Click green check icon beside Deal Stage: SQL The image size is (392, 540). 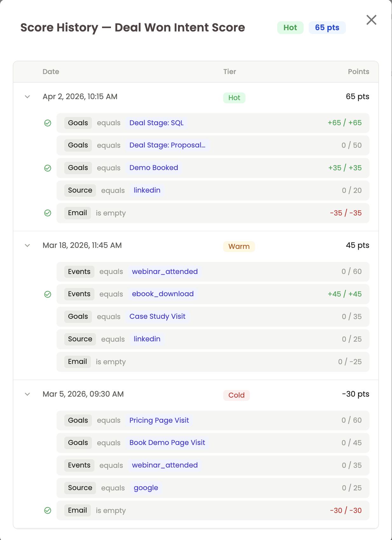(x=48, y=123)
